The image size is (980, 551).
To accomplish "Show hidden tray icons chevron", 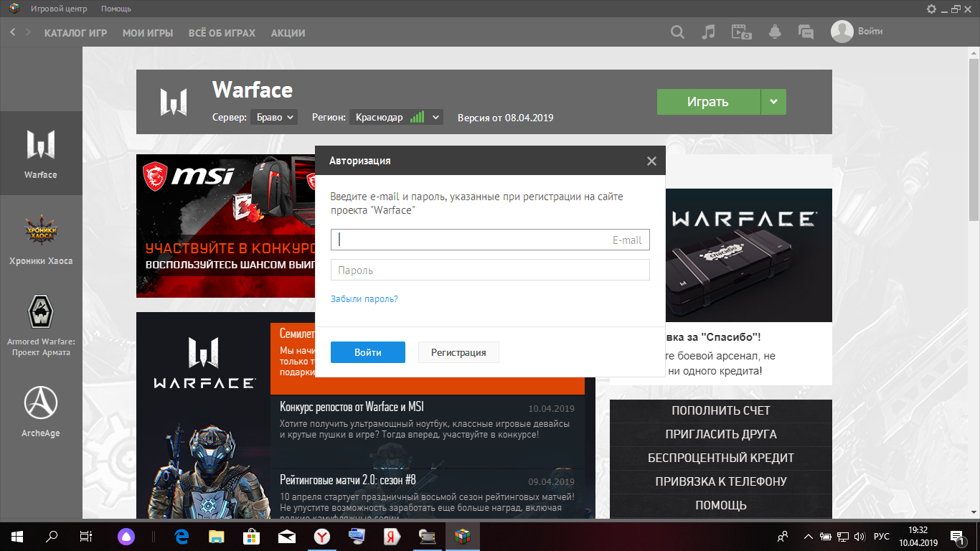I will point(809,536).
